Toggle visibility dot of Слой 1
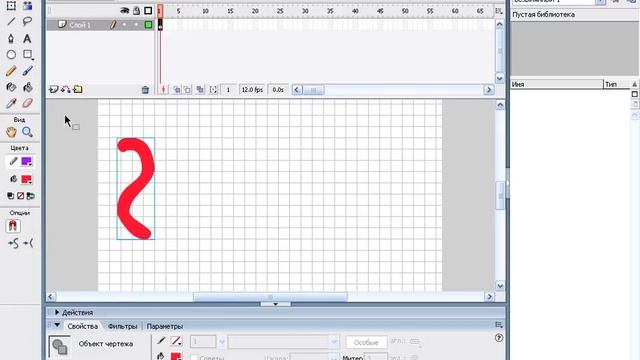640x360 pixels. pos(125,25)
